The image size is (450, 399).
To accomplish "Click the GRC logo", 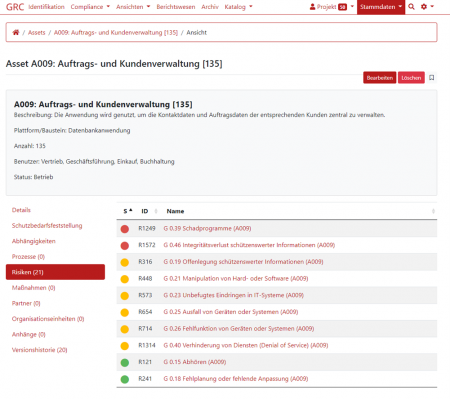I will click(x=15, y=7).
